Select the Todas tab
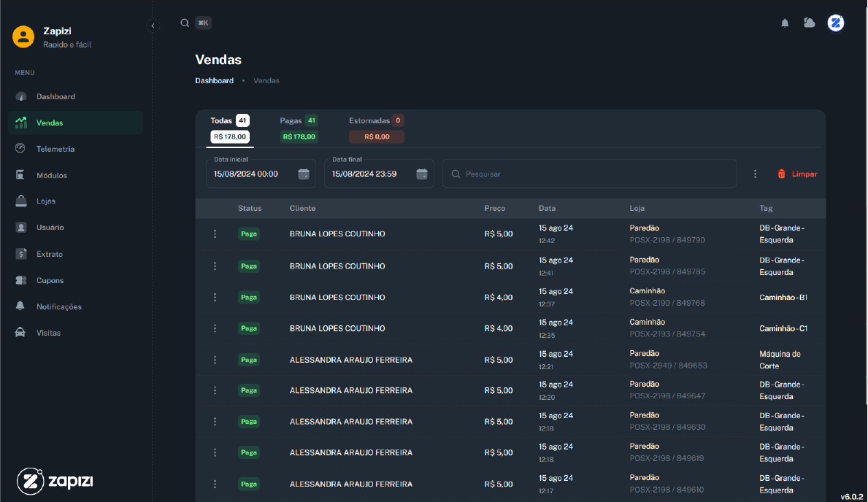 tap(230, 129)
